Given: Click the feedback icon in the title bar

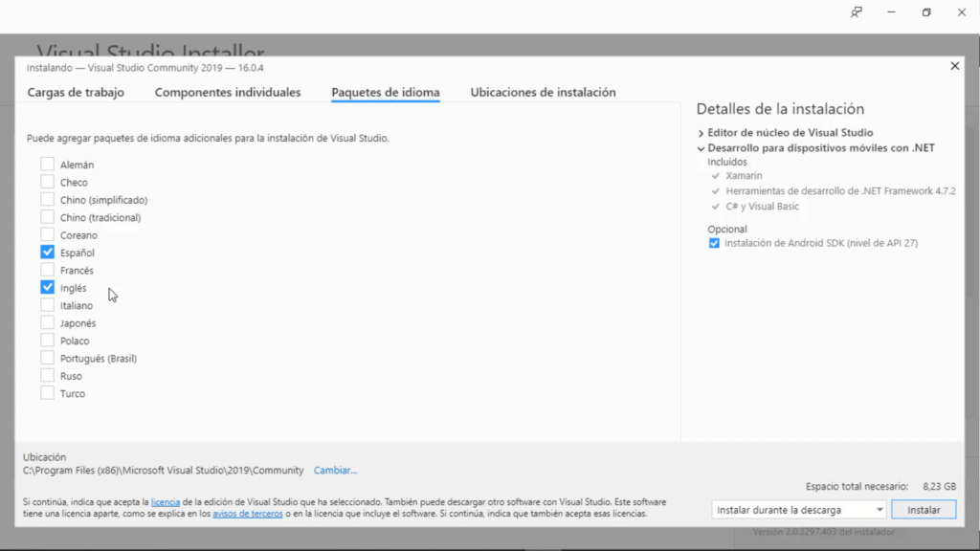Looking at the screenshot, I should point(857,11).
